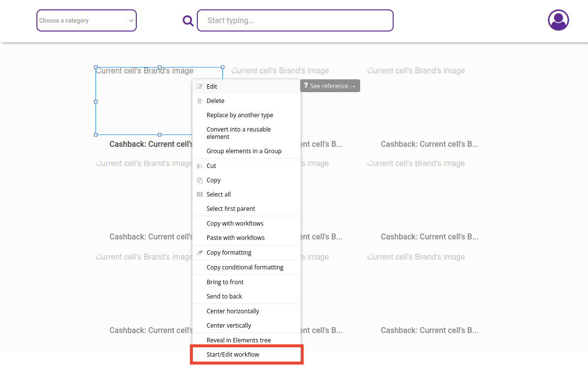The height and width of the screenshot is (368, 588).
Task: Click the grid icon beside Select all
Action: (200, 194)
